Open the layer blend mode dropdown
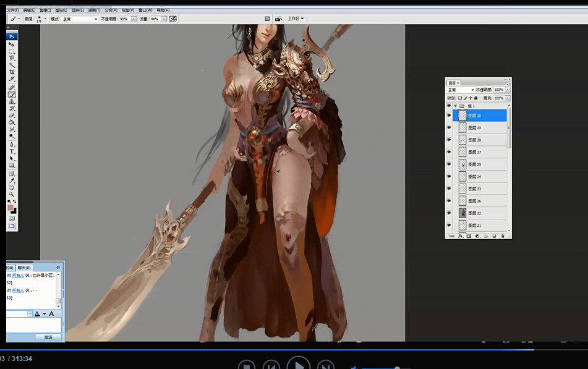Image resolution: width=588 pixels, height=369 pixels. click(460, 90)
